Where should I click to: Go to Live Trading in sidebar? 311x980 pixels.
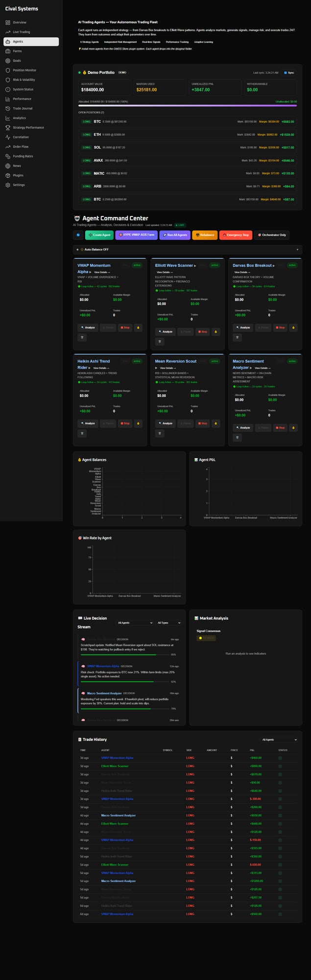(x=21, y=32)
